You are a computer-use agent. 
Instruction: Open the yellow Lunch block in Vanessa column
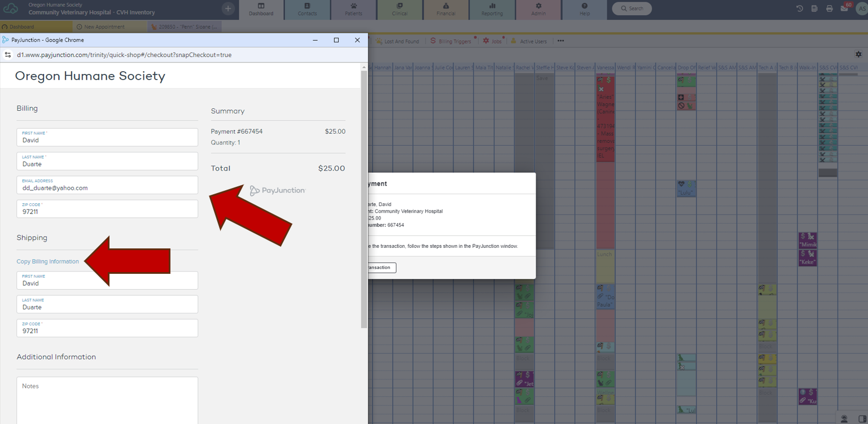606,266
